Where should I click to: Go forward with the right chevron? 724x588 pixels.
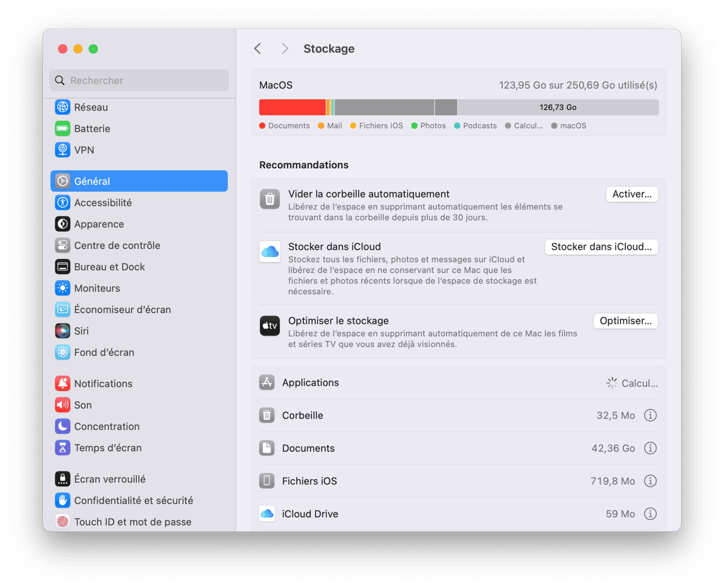pyautogui.click(x=285, y=49)
